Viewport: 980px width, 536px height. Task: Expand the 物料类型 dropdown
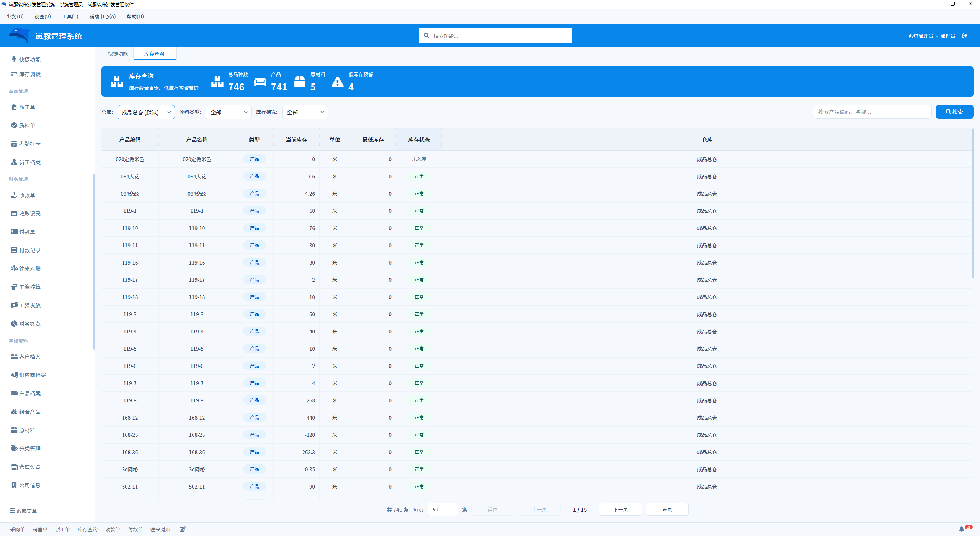click(229, 112)
